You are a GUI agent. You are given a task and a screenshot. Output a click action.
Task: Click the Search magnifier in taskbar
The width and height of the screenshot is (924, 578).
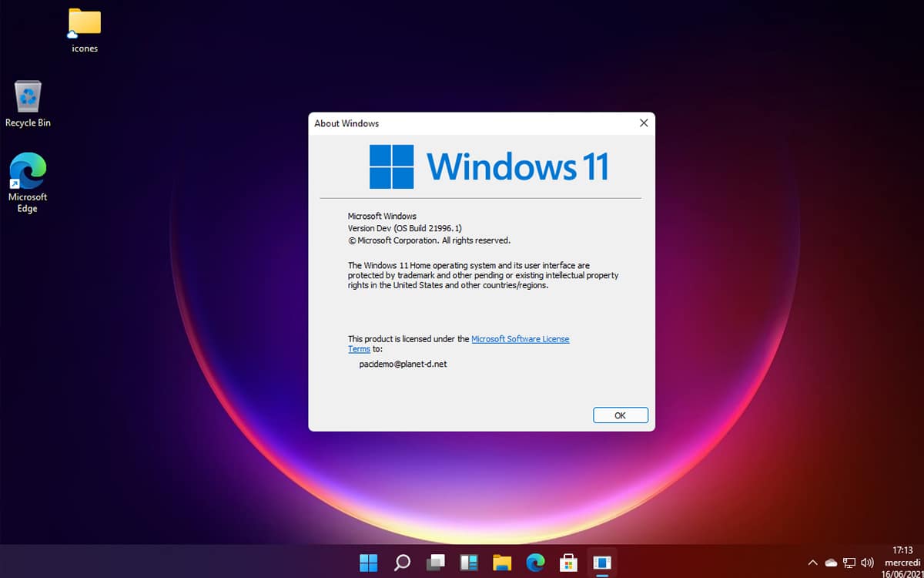tap(402, 563)
